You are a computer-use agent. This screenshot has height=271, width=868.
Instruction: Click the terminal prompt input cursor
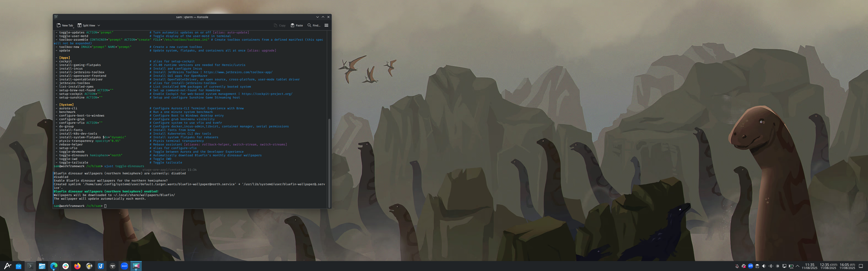[106, 206]
